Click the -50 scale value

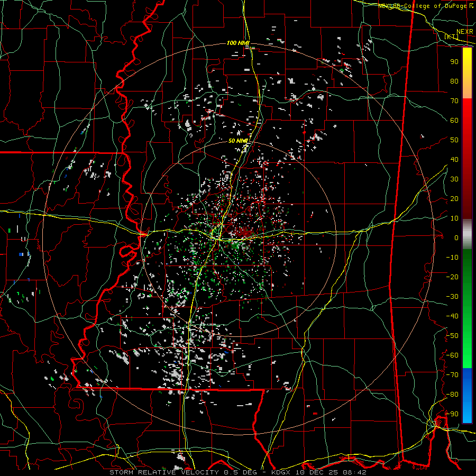[x=452, y=336]
